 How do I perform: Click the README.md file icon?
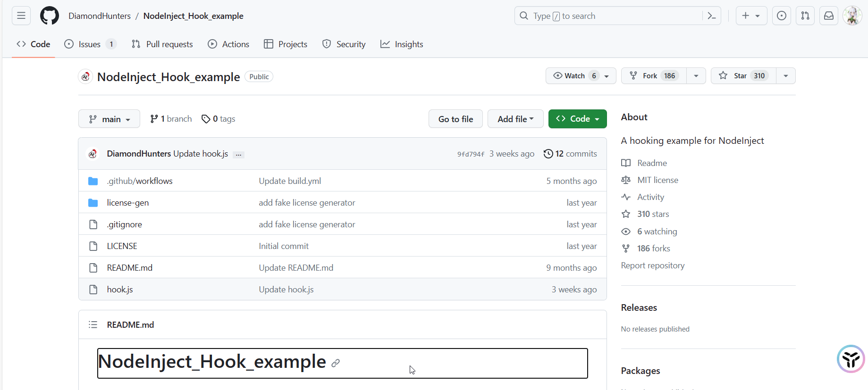click(x=93, y=268)
